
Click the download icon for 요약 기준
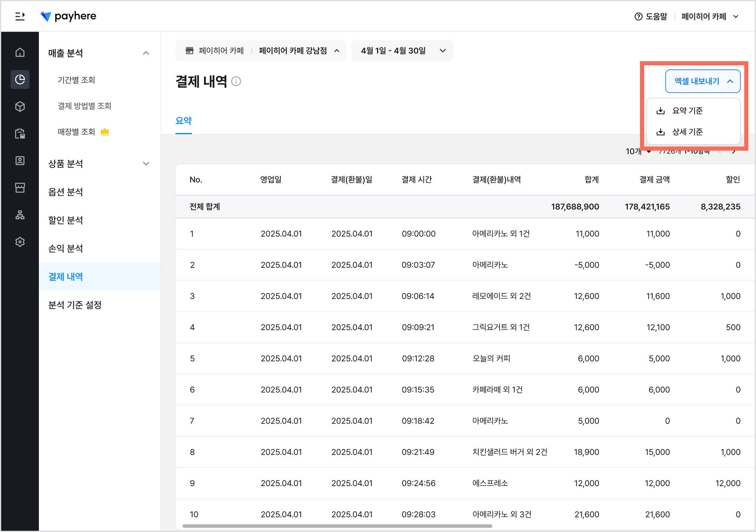pyautogui.click(x=660, y=111)
